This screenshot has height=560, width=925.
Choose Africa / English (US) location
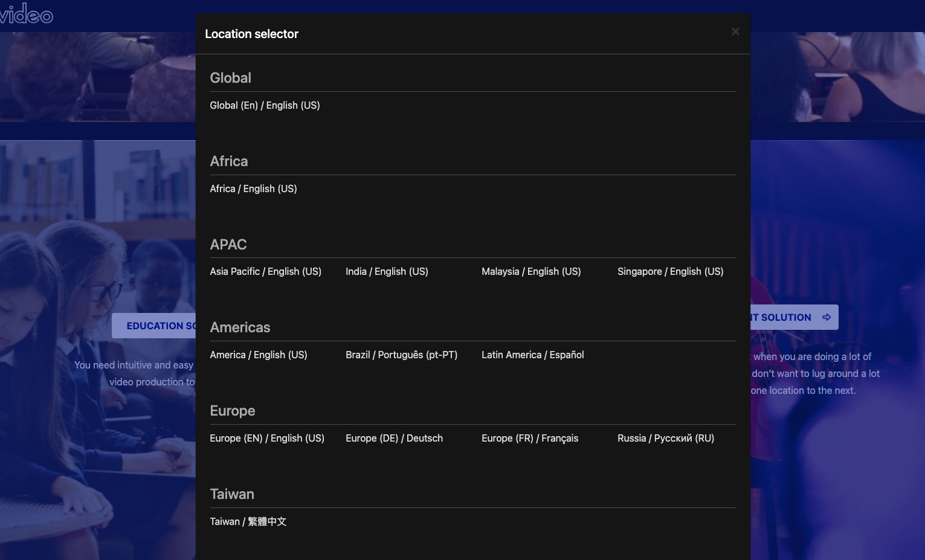[x=253, y=188]
